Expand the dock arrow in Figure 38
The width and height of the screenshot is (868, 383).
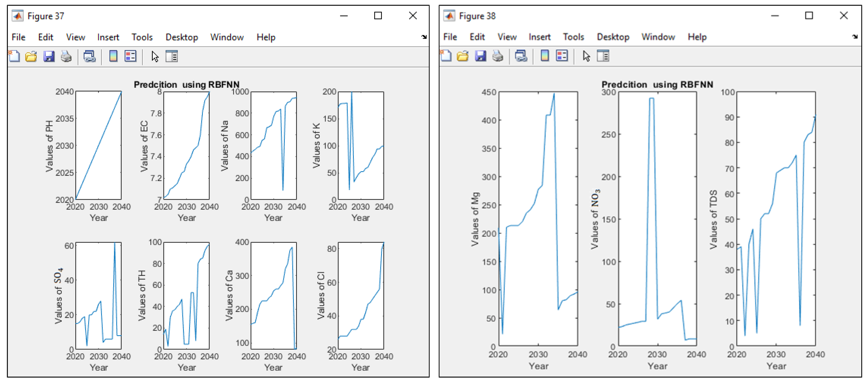point(855,36)
